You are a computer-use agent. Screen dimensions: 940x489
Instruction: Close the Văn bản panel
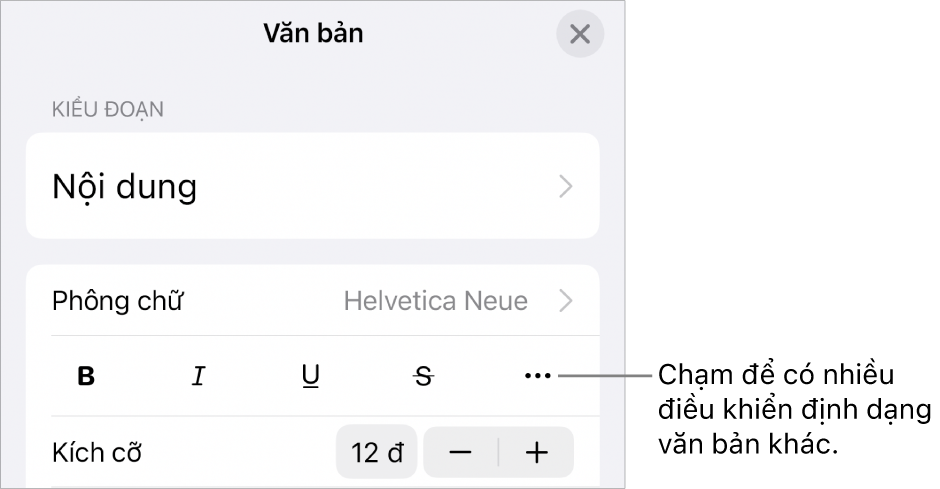[x=580, y=35]
